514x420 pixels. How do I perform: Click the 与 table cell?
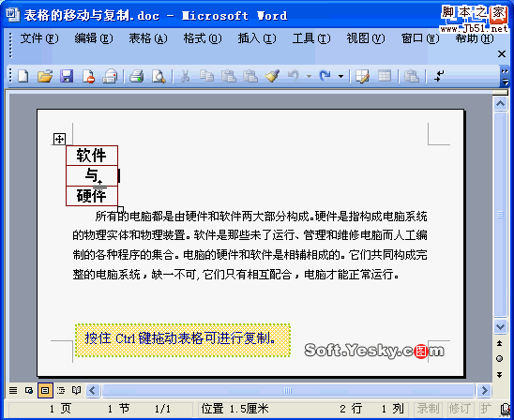point(92,175)
